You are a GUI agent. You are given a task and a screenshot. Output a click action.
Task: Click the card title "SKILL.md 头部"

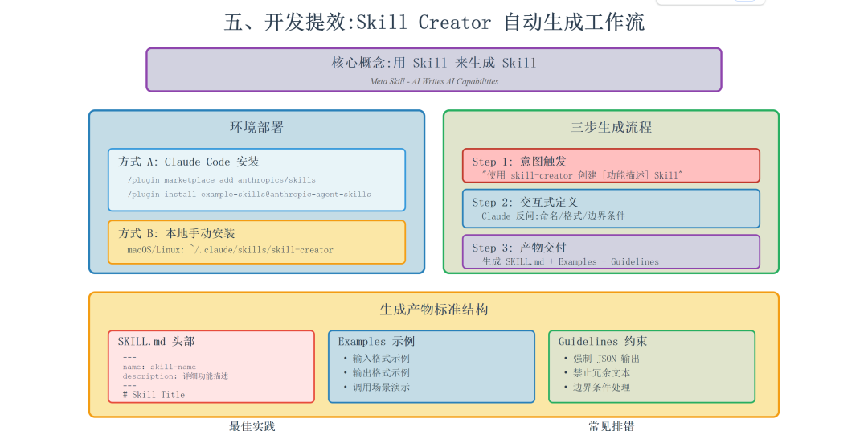[x=156, y=342]
